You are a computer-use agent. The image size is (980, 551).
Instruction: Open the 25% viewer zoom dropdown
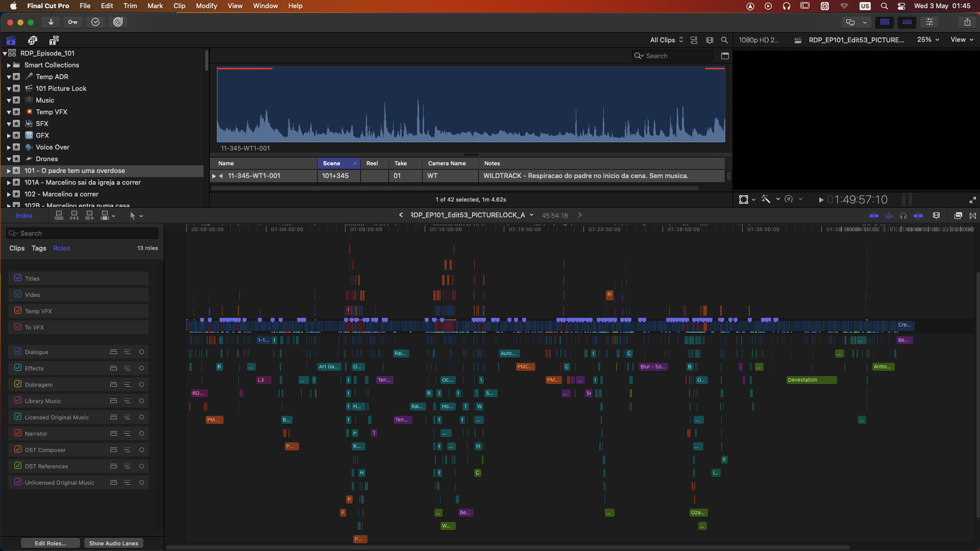(x=928, y=40)
